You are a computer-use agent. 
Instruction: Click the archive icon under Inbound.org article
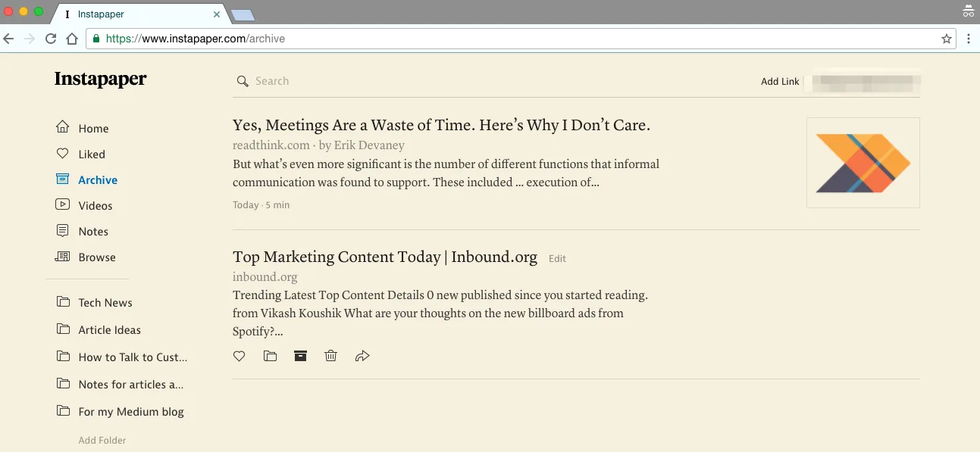(x=300, y=356)
